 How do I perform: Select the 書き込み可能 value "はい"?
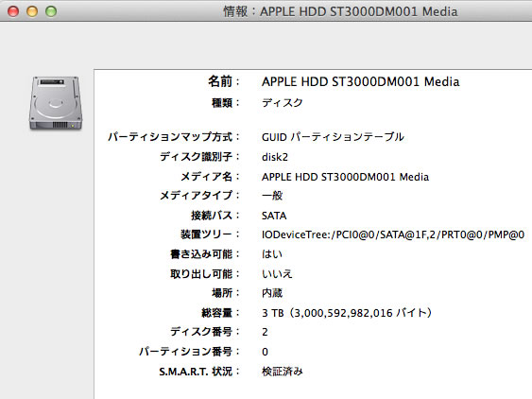pos(272,254)
